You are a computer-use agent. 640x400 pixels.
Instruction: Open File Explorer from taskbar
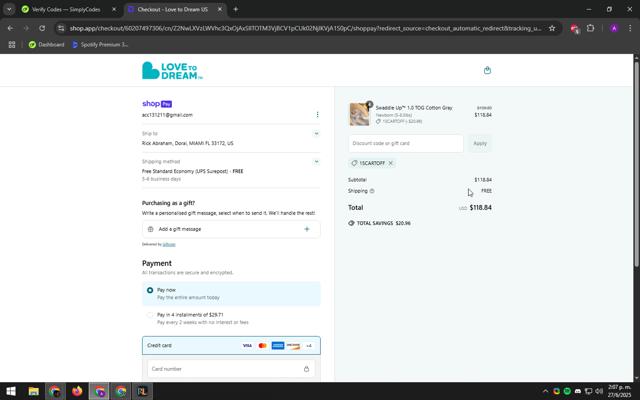(x=33, y=391)
